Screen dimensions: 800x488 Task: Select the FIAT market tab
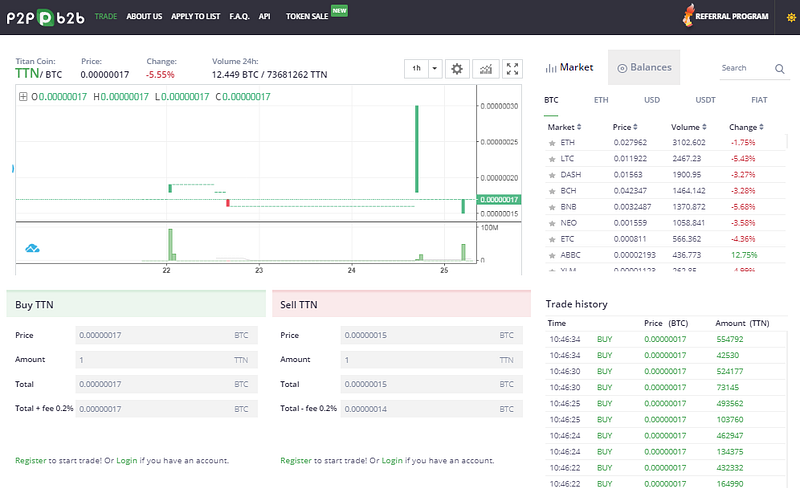759,100
